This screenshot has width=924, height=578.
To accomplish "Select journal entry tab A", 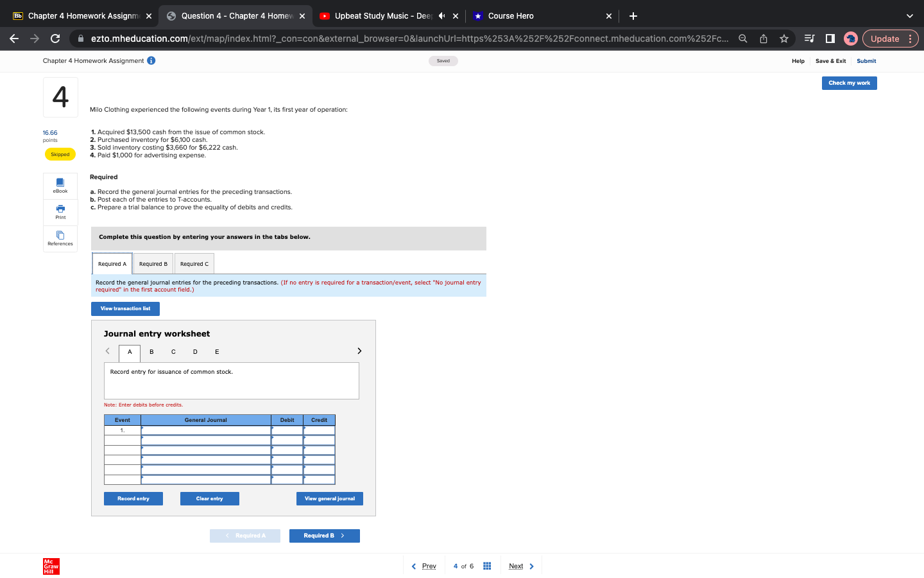I will pyautogui.click(x=130, y=352).
